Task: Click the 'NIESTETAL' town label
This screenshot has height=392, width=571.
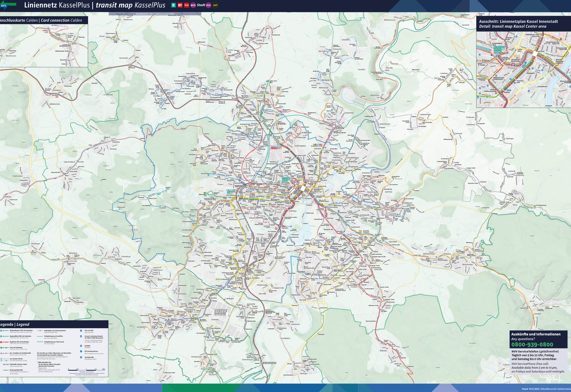Action: click(x=388, y=192)
